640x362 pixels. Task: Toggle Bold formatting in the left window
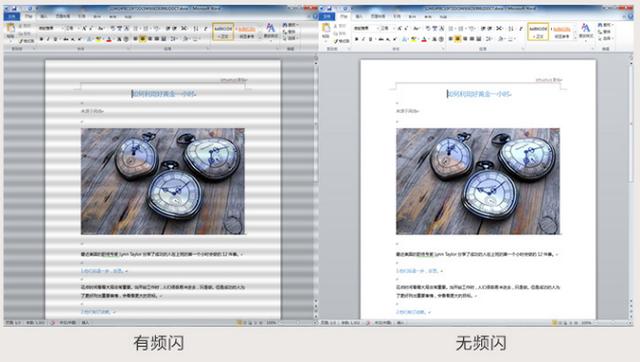[x=41, y=40]
